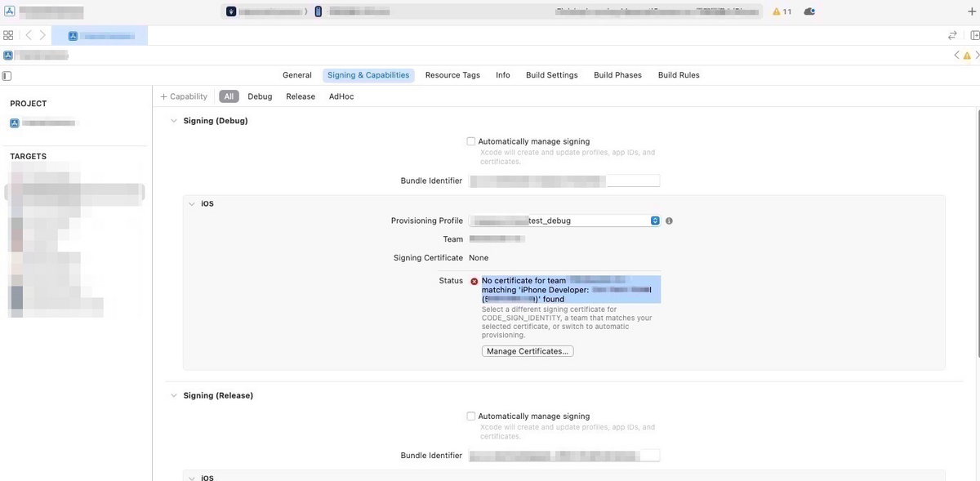Open the Provisioning Profile dropdown
This screenshot has width=980, height=481.
[x=655, y=220]
